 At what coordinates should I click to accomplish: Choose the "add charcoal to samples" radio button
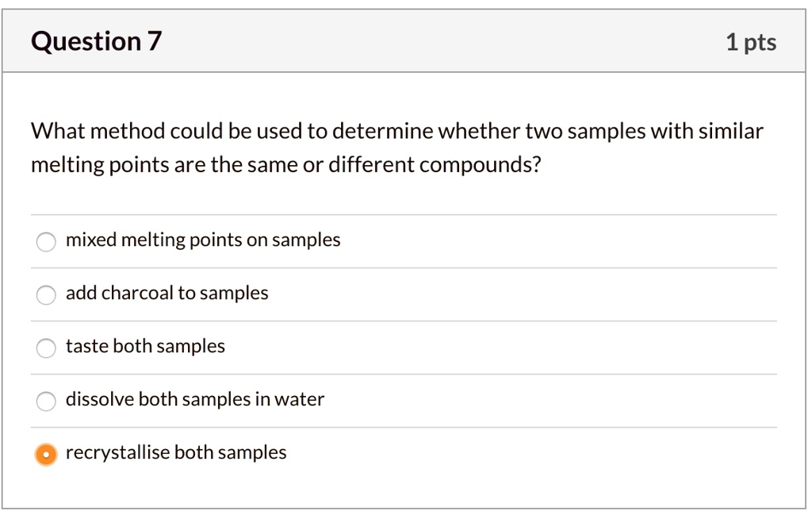[x=46, y=295]
